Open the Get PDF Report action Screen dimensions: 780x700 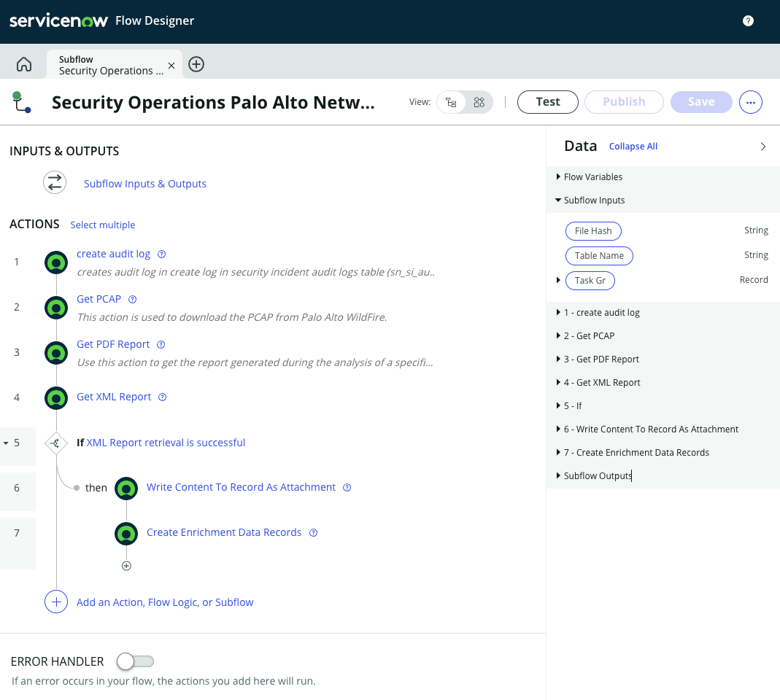pos(113,344)
